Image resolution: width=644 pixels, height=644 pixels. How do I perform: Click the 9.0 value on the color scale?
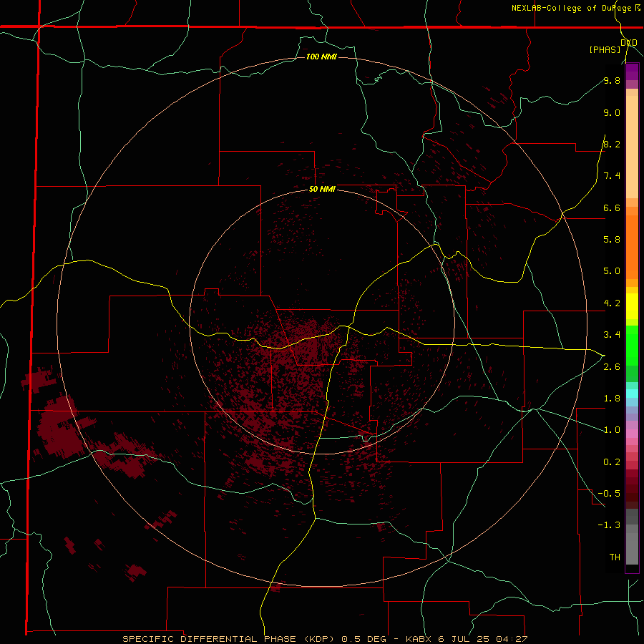[612, 112]
